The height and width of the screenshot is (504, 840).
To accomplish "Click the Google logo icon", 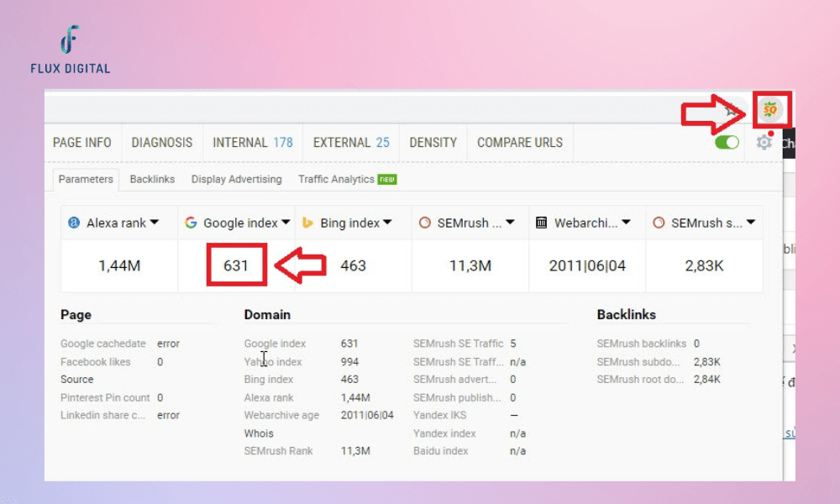I will coord(191,223).
